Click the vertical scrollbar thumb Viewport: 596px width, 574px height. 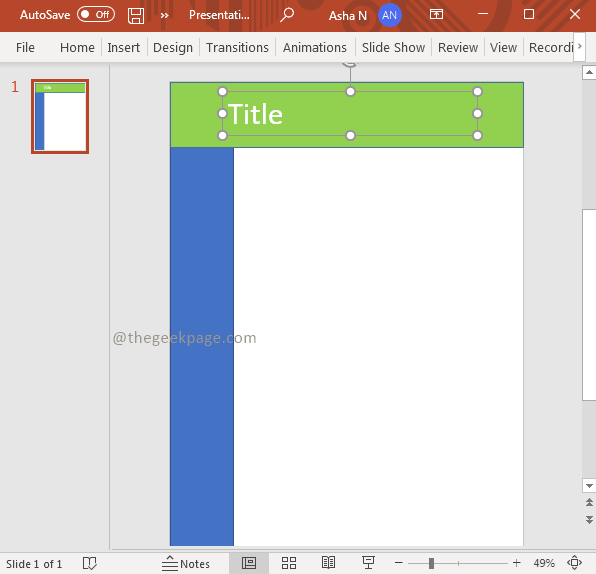click(x=589, y=304)
